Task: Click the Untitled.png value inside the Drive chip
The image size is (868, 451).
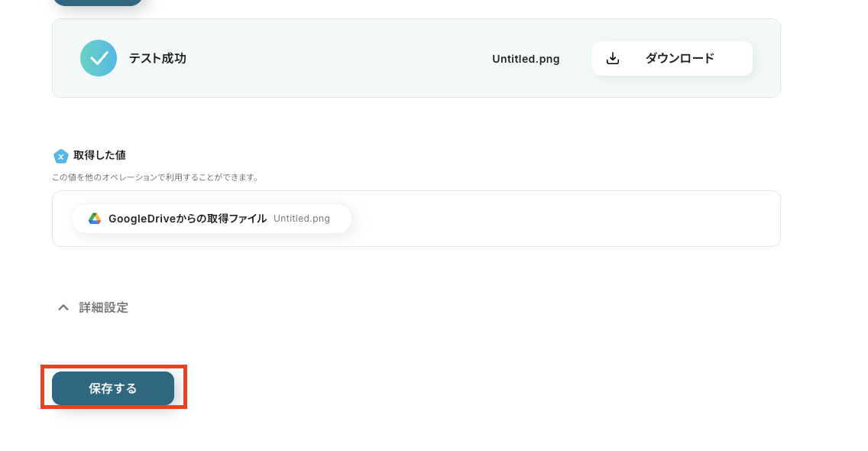Action: [x=302, y=219]
